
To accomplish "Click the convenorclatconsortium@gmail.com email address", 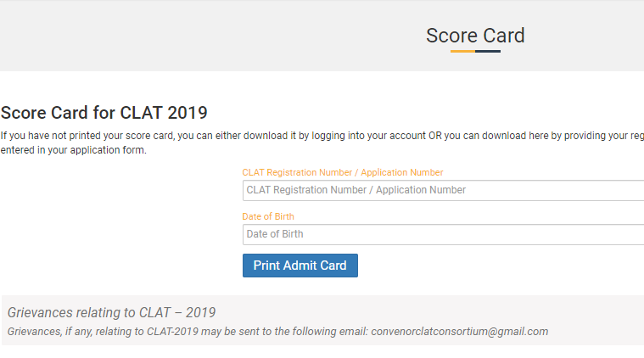I will tap(459, 331).
